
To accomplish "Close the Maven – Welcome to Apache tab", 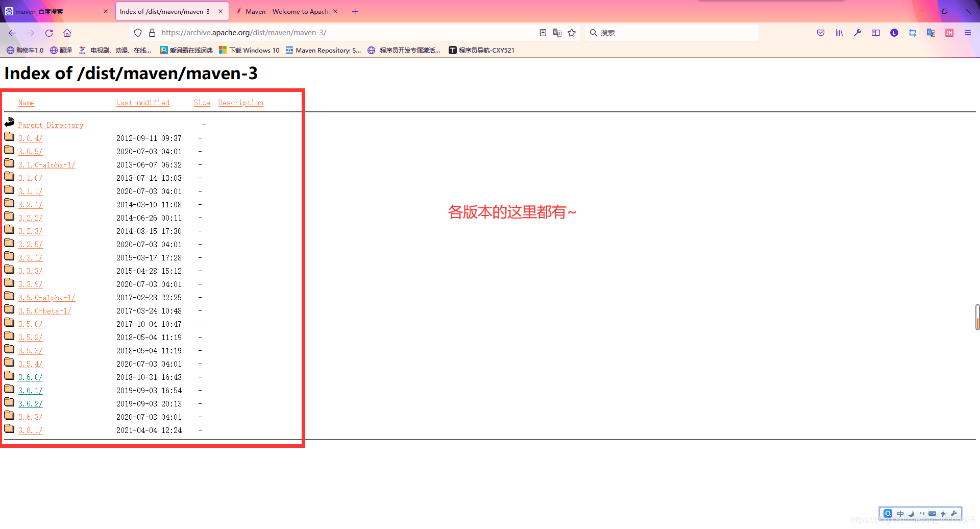I will click(335, 11).
